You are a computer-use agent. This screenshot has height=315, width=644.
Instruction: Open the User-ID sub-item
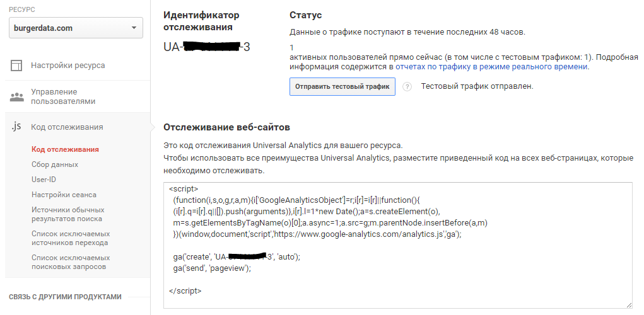point(44,180)
